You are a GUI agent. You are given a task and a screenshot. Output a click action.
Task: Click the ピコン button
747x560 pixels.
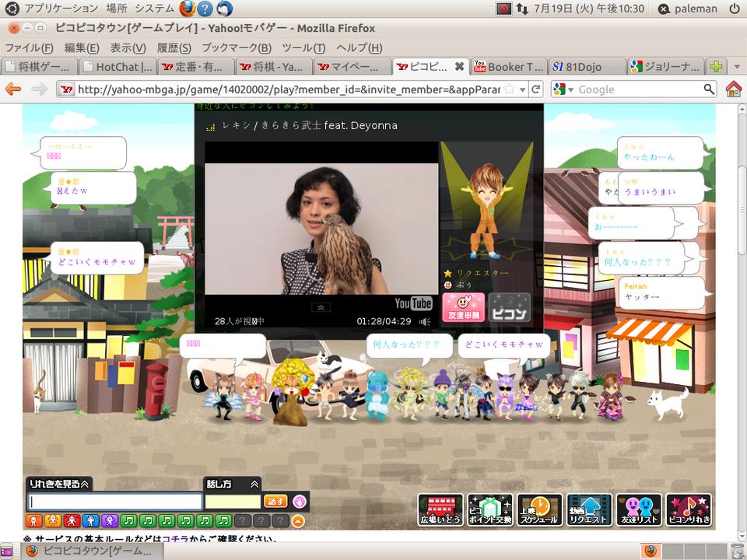tap(509, 308)
